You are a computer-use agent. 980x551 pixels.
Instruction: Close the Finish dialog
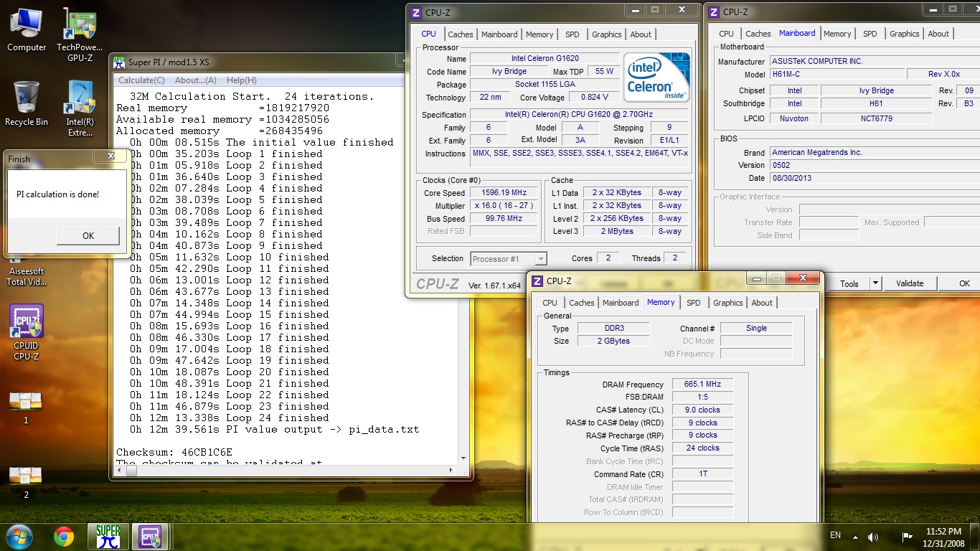coord(111,156)
